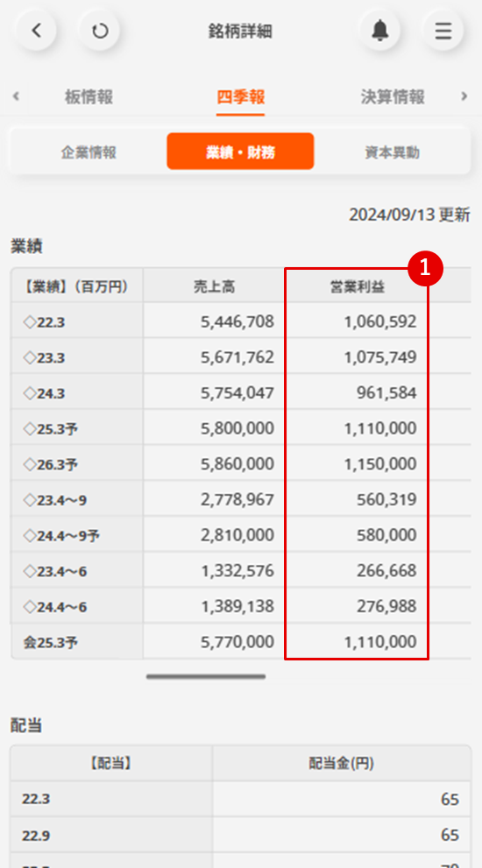This screenshot has height=868, width=482.
Task: Click the 営業利益 column header
Action: 357,286
